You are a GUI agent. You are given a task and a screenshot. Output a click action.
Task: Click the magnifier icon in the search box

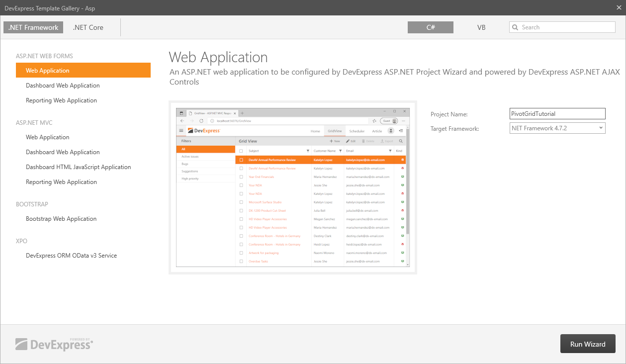515,27
